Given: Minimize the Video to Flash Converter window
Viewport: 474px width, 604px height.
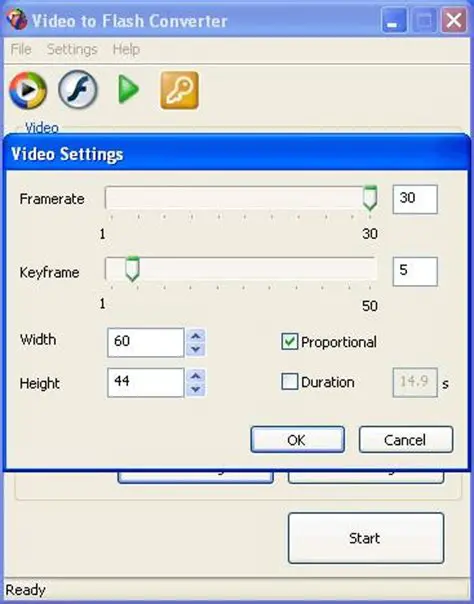Looking at the screenshot, I should 394,20.
